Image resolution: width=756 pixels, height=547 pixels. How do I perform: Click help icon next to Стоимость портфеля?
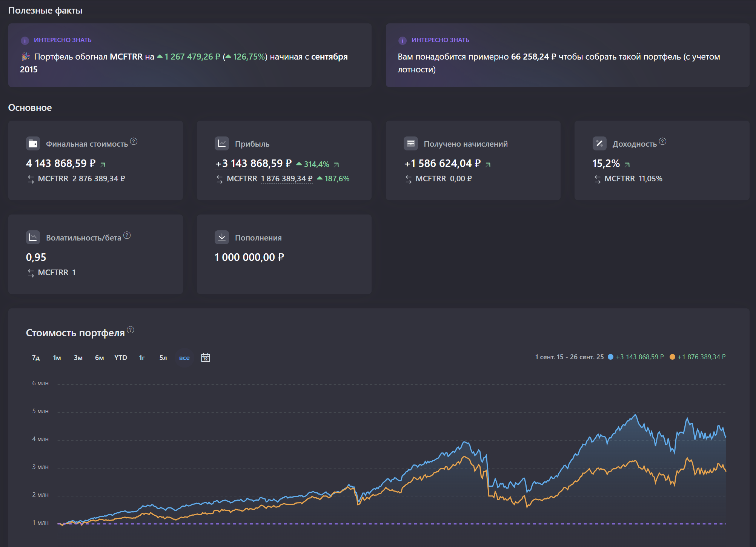point(131,330)
